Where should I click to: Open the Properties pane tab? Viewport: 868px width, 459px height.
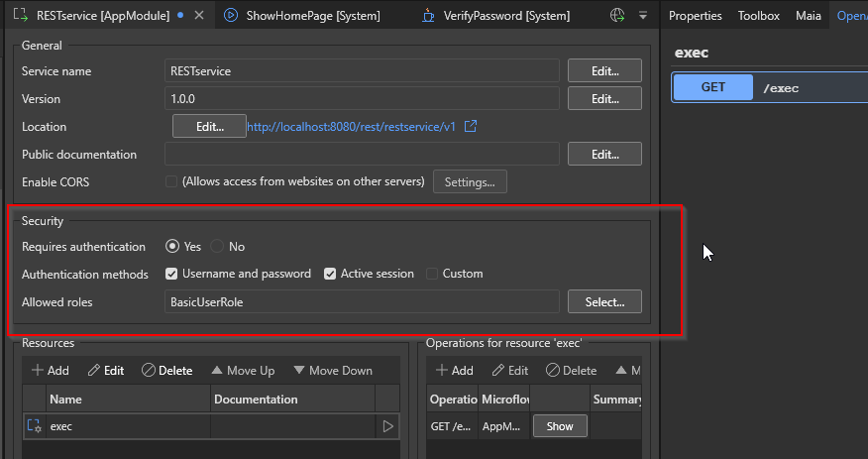click(x=696, y=16)
